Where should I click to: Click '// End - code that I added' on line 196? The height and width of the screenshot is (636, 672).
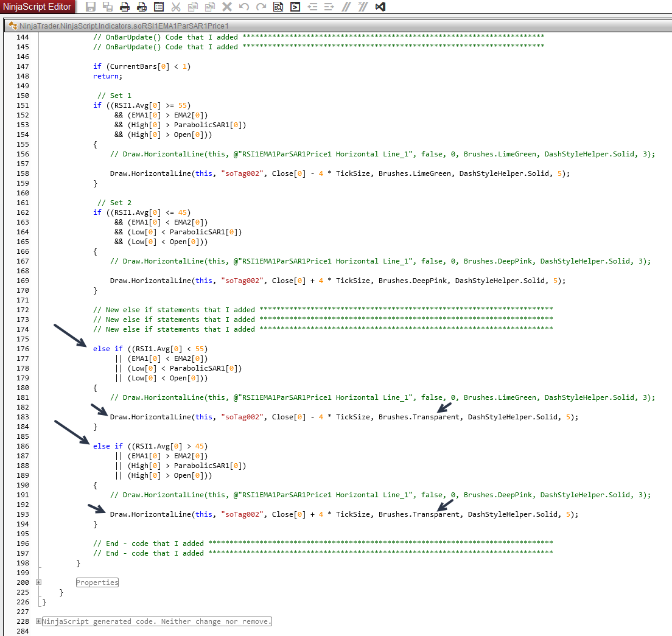149,543
